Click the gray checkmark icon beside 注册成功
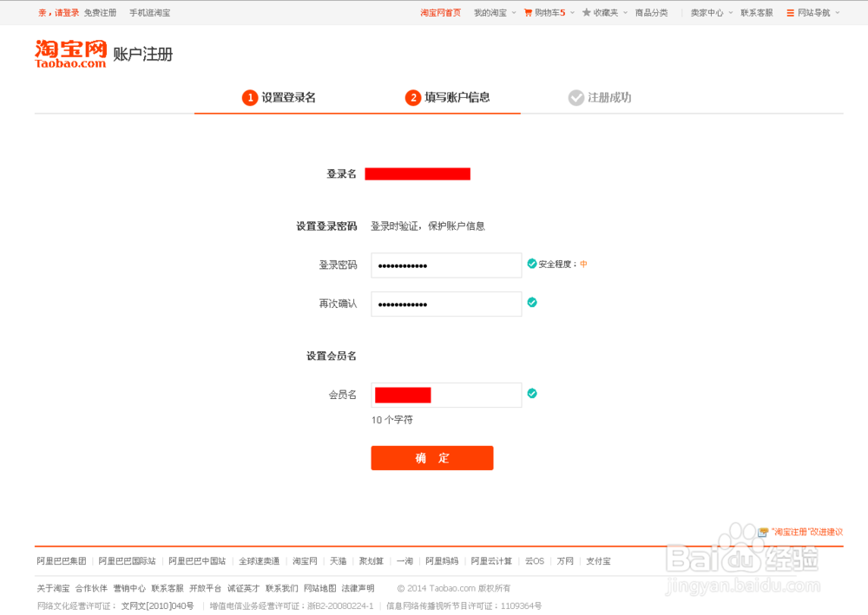 (x=576, y=98)
